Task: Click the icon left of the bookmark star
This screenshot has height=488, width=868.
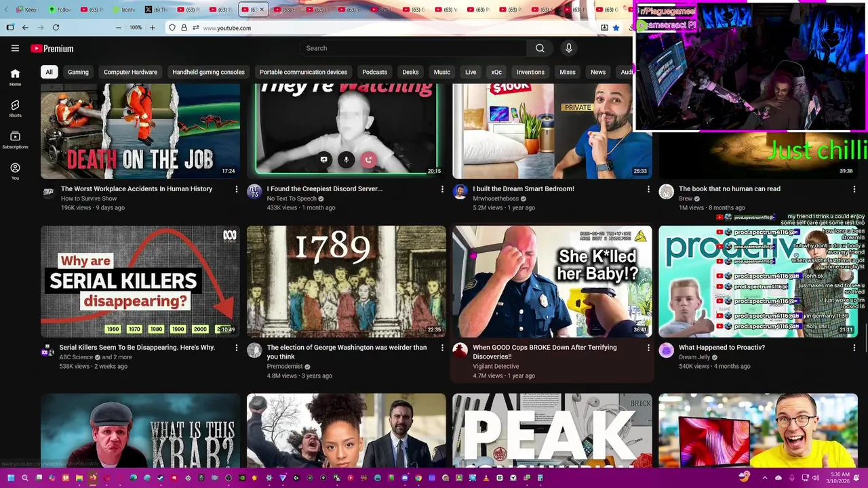Action: pyautogui.click(x=604, y=28)
